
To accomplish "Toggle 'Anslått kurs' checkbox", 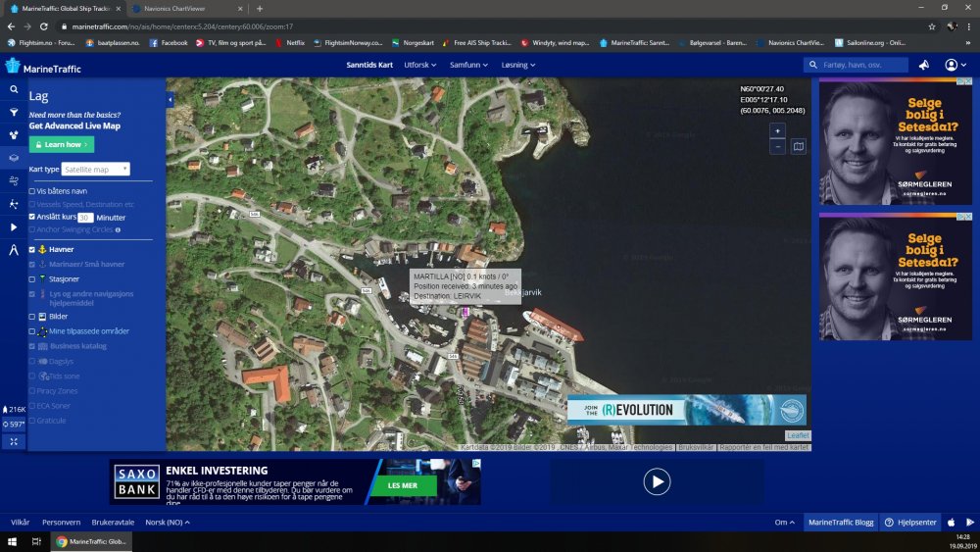I will tap(32, 217).
